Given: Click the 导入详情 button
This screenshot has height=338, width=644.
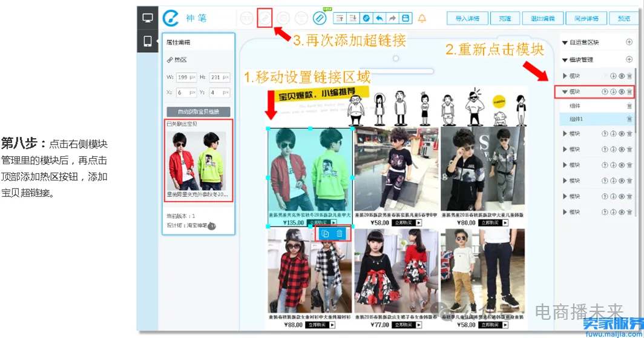Looking at the screenshot, I should click(x=467, y=18).
